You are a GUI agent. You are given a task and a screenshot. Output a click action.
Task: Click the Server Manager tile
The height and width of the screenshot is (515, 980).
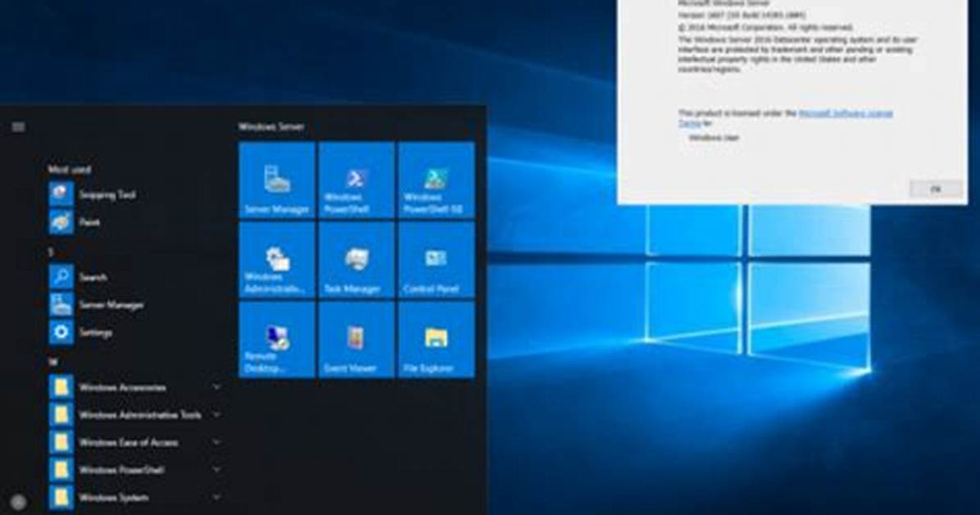coord(277,180)
